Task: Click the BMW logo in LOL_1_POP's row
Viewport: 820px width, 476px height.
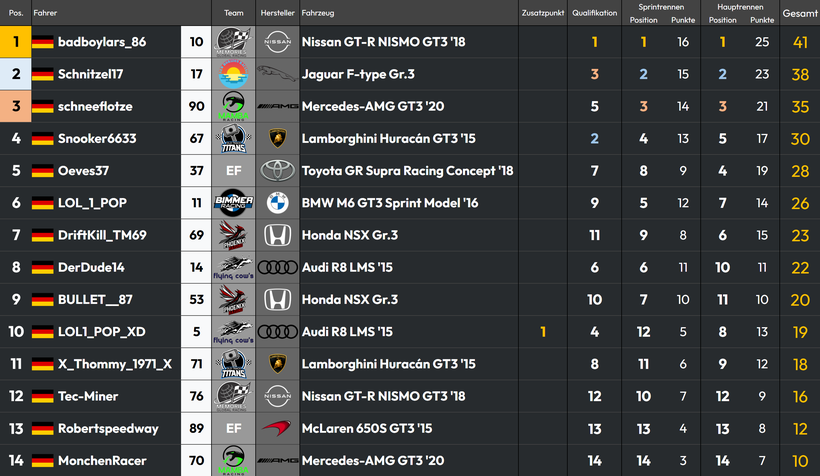Action: coord(278,203)
